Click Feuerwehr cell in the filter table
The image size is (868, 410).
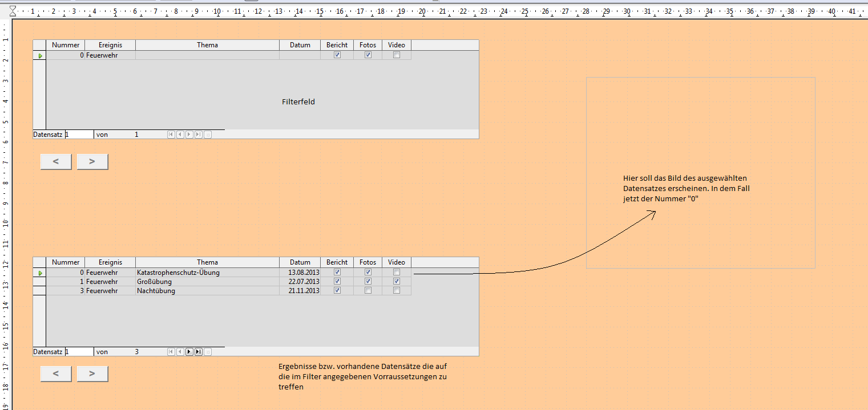[110, 55]
